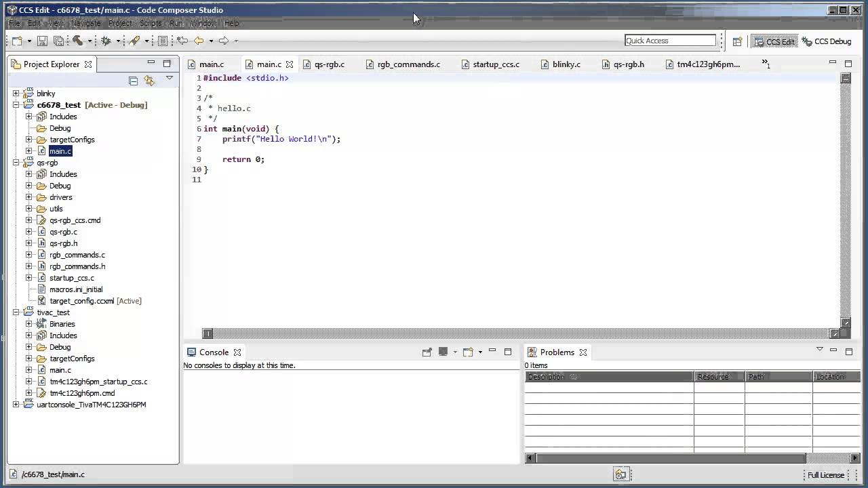Open the Navigate menu
Viewport: 868px width, 488px height.
pos(86,23)
